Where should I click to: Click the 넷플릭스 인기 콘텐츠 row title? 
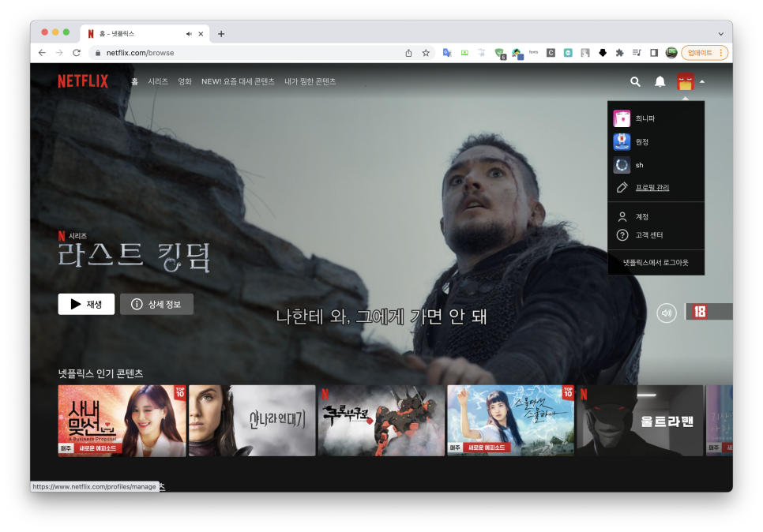pos(101,373)
